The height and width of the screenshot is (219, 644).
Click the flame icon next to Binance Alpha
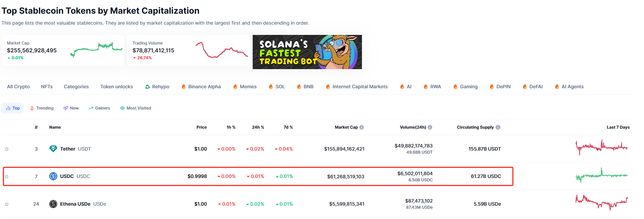click(x=183, y=87)
